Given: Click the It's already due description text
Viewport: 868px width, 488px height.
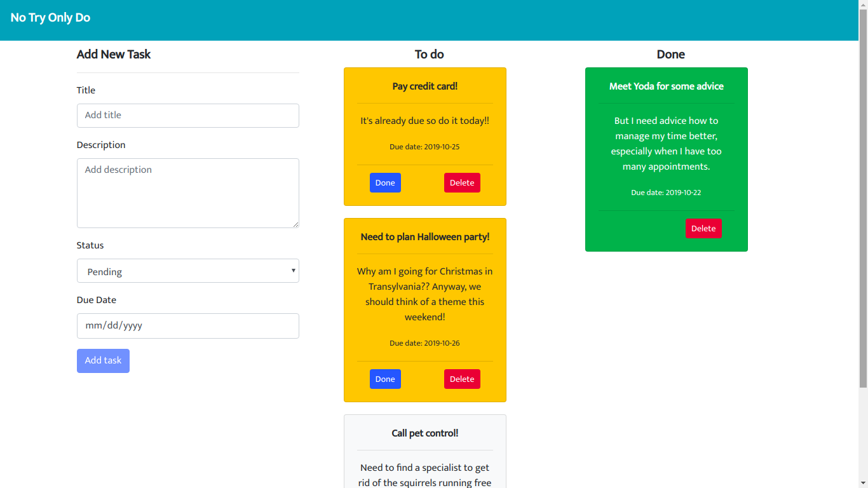Looking at the screenshot, I should tap(425, 121).
